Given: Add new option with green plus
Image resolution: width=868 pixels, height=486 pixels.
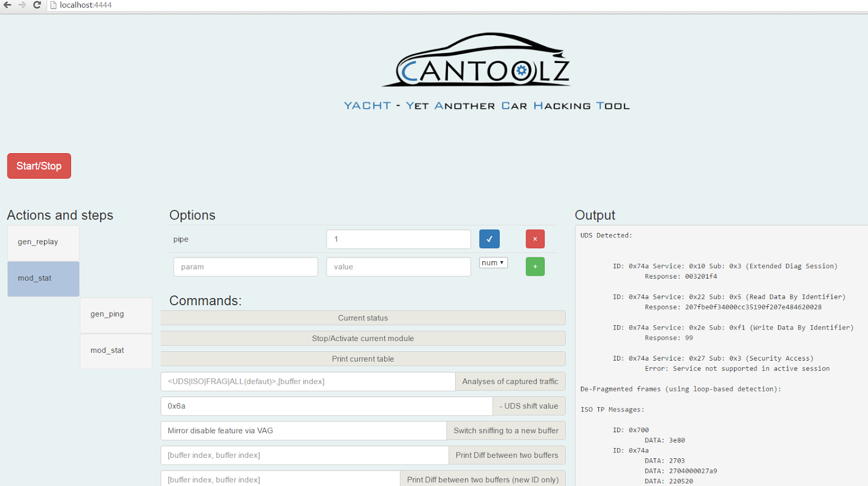Looking at the screenshot, I should [535, 267].
